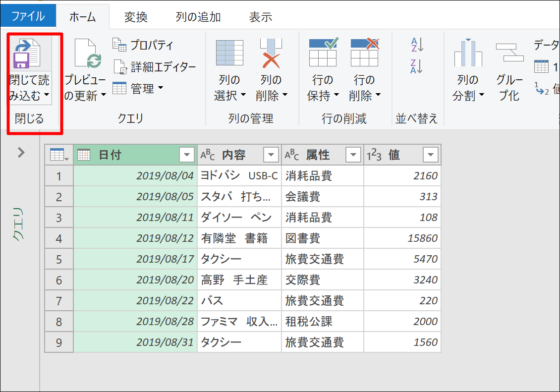This screenshot has height=392, width=560.
Task: Click the value cell 15860
Action: (402, 238)
